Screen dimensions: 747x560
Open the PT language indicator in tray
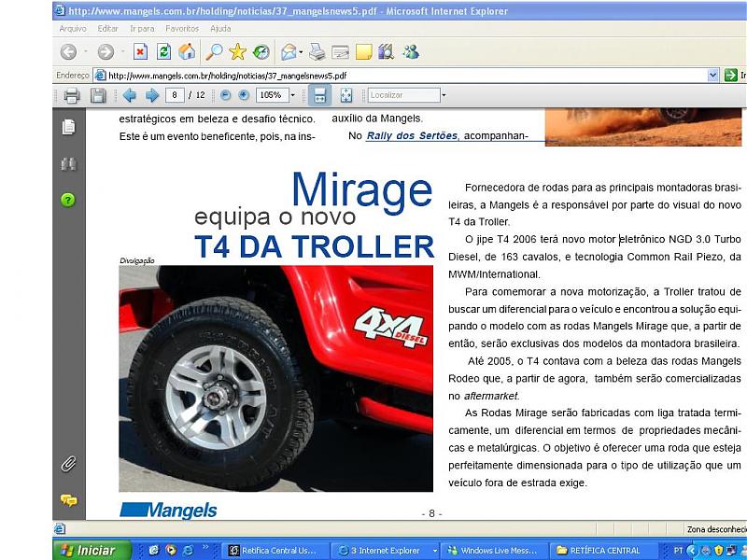coord(679,551)
